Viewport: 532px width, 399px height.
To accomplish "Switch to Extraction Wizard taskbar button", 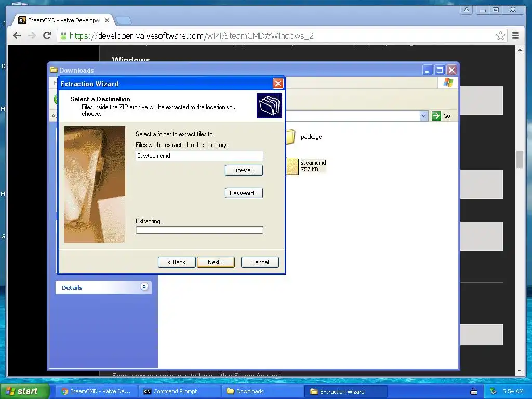I will pyautogui.click(x=346, y=391).
